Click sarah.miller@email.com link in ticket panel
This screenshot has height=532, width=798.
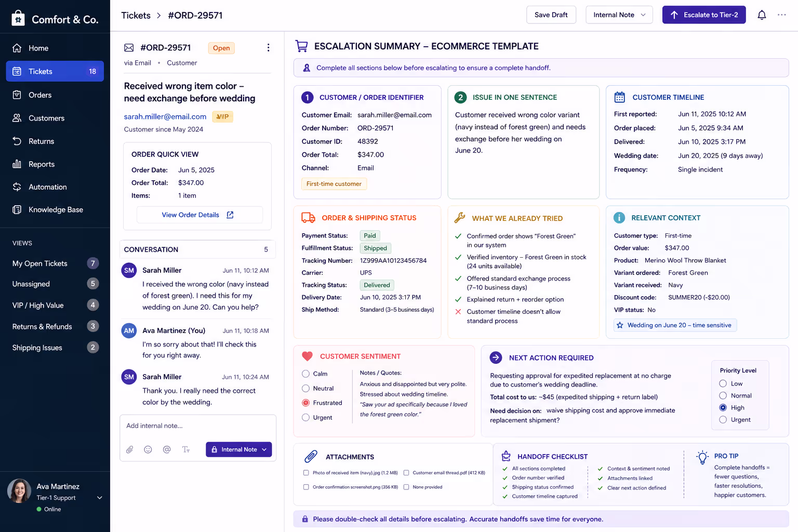(165, 117)
